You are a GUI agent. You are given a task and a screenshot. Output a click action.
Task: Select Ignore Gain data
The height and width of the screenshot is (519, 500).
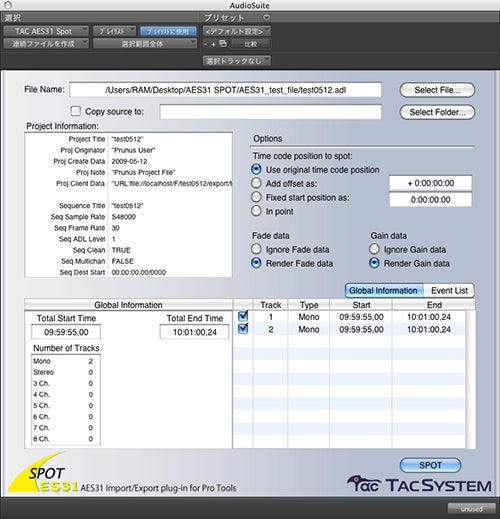point(374,249)
